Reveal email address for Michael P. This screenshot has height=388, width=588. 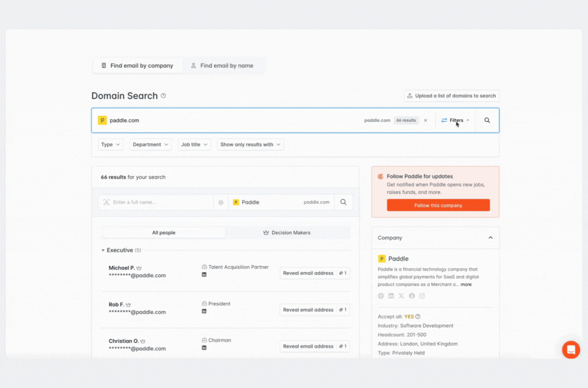314,273
